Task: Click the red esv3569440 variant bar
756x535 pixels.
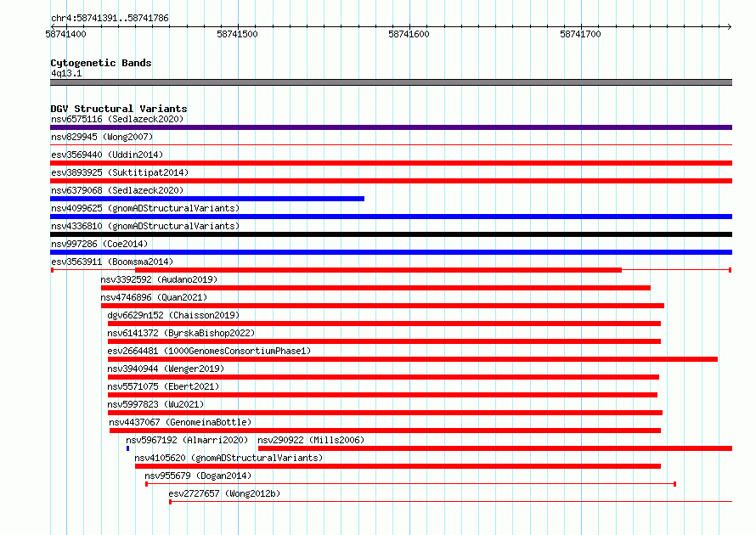Action: point(391,163)
